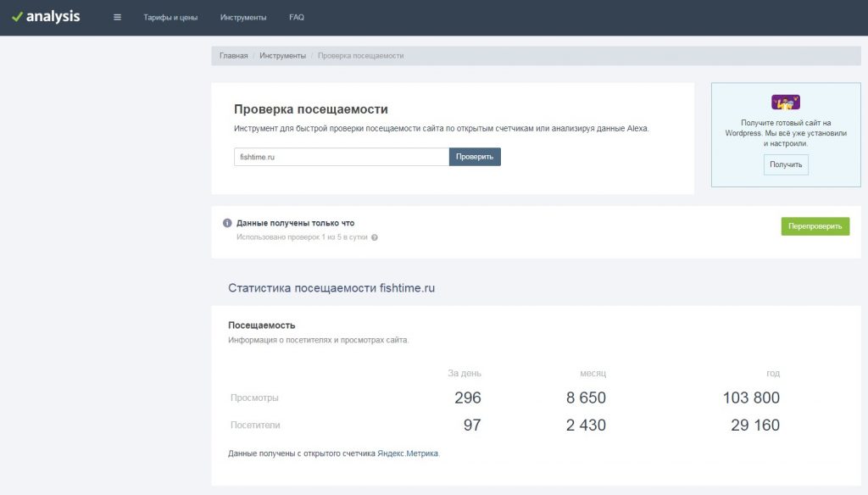Image resolution: width=868 pixels, height=495 pixels.
Task: Click Данные получены только что text
Action: 295,223
